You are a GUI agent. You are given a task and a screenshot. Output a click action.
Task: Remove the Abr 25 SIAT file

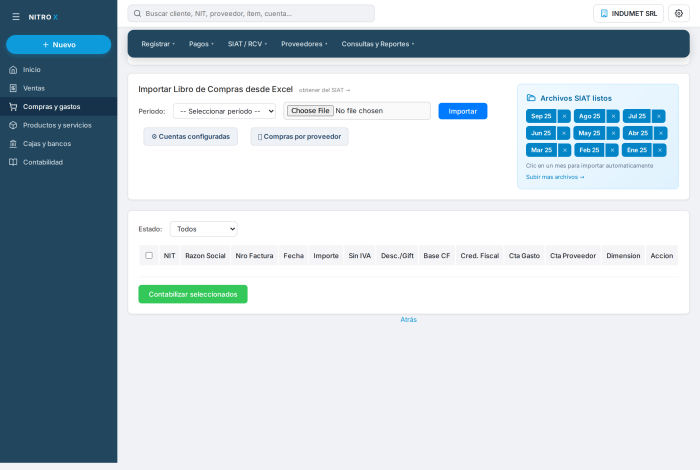(x=661, y=133)
